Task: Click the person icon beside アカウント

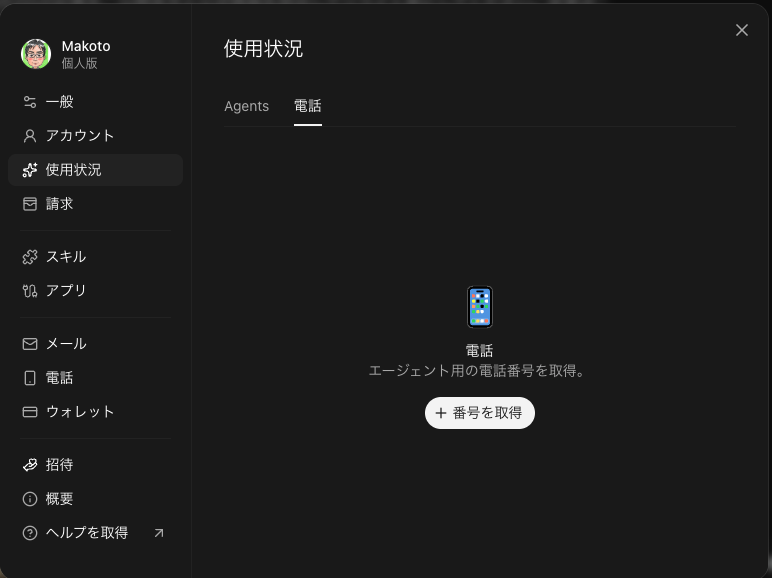Action: (x=30, y=136)
